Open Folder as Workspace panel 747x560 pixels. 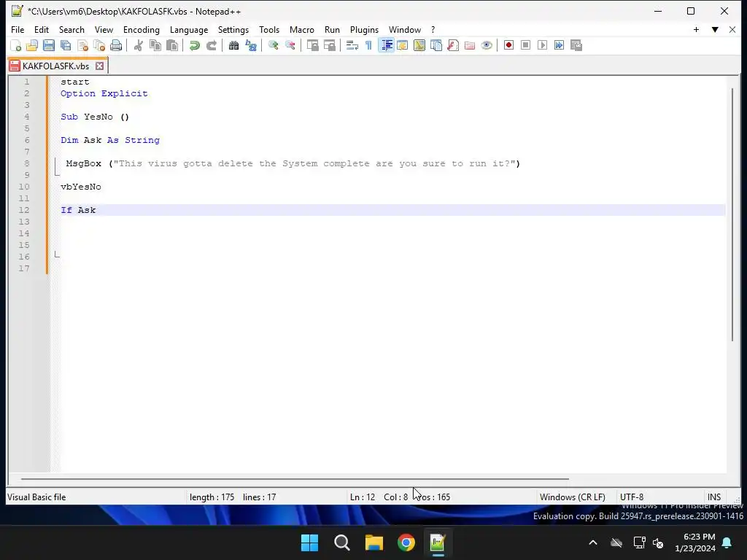(x=470, y=45)
